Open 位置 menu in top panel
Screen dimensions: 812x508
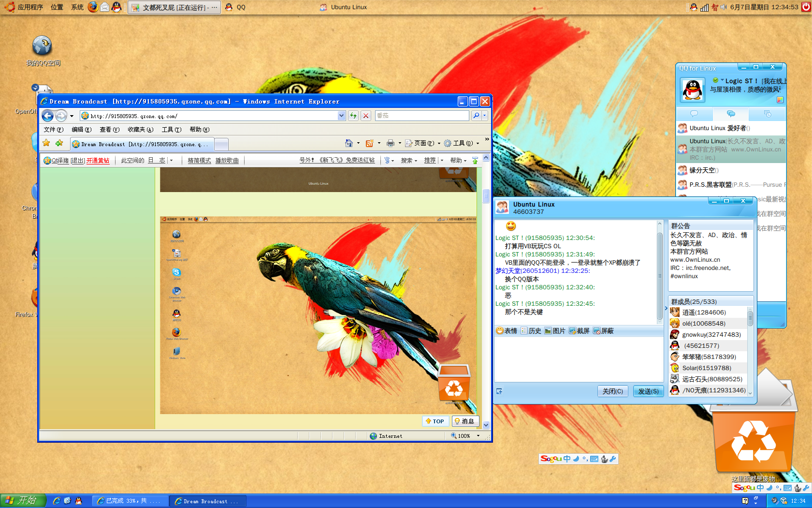(x=57, y=7)
